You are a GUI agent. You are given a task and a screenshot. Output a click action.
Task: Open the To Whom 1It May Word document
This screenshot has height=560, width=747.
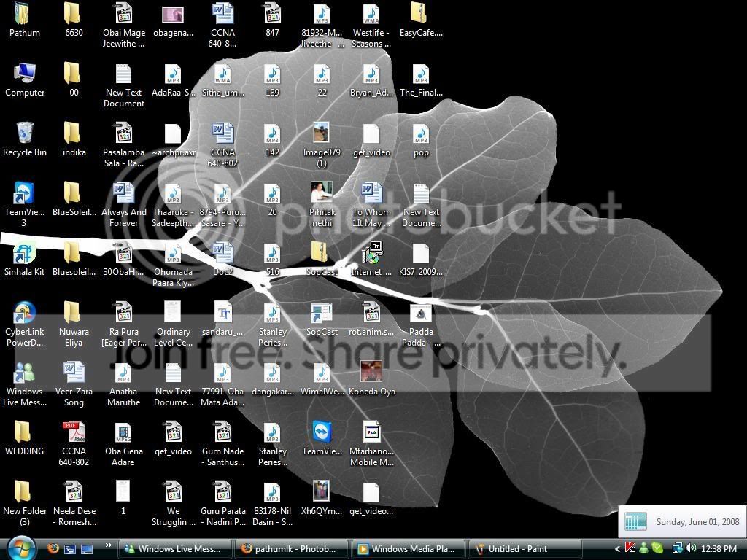pyautogui.click(x=371, y=192)
